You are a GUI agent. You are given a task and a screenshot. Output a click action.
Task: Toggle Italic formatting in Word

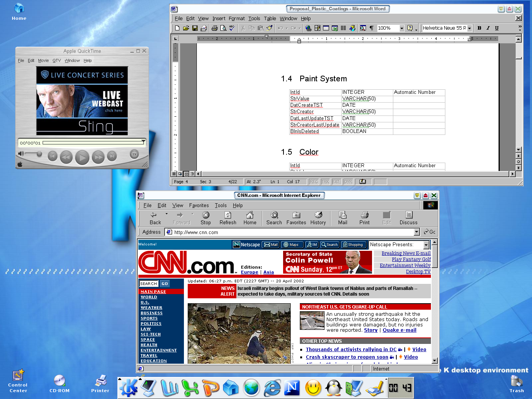[x=488, y=28]
